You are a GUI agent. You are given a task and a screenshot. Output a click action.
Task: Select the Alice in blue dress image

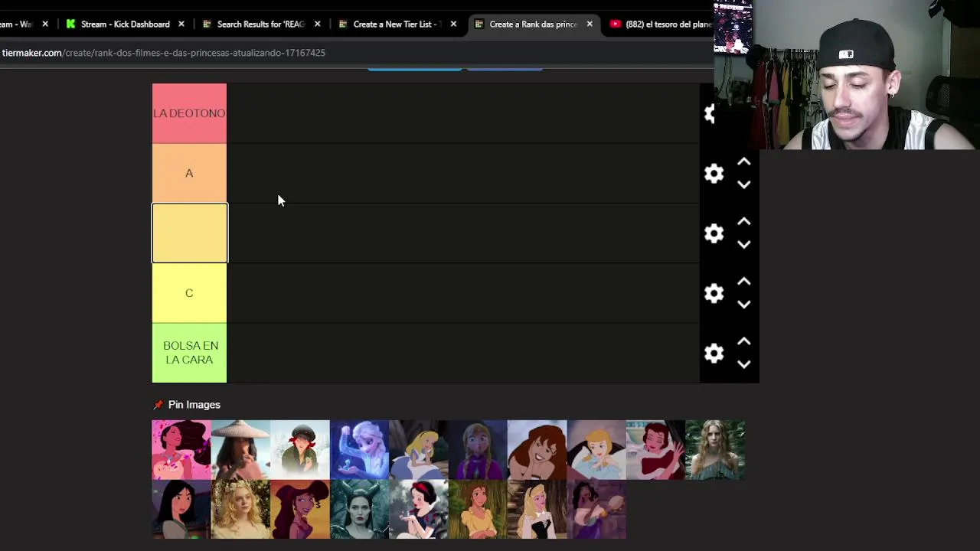(x=419, y=450)
